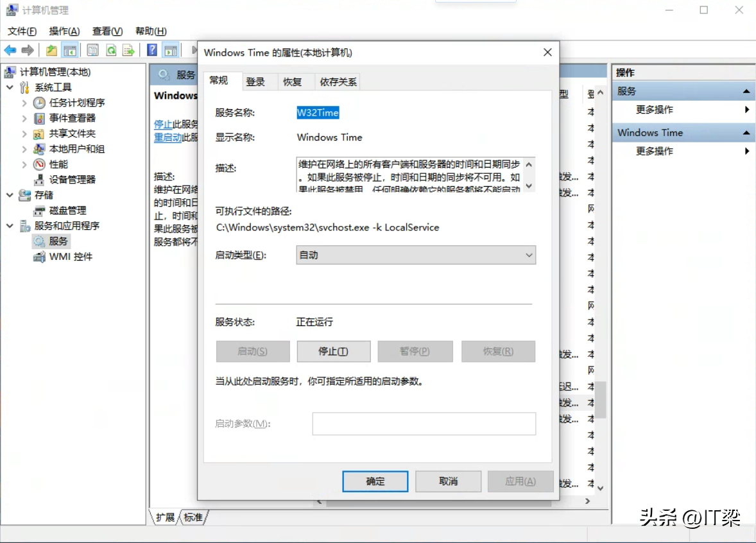Image resolution: width=756 pixels, height=543 pixels.
Task: Expand the 本地用户和组 tree node
Action: click(x=24, y=149)
